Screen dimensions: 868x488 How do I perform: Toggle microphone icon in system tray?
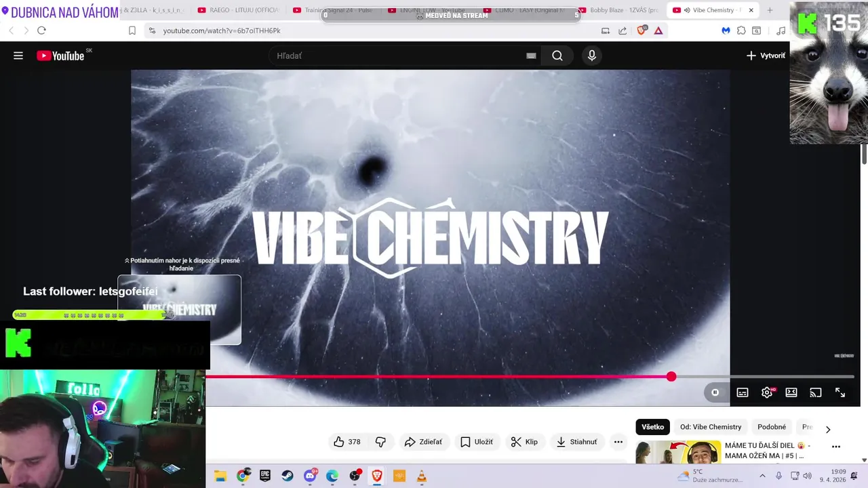[x=778, y=476]
